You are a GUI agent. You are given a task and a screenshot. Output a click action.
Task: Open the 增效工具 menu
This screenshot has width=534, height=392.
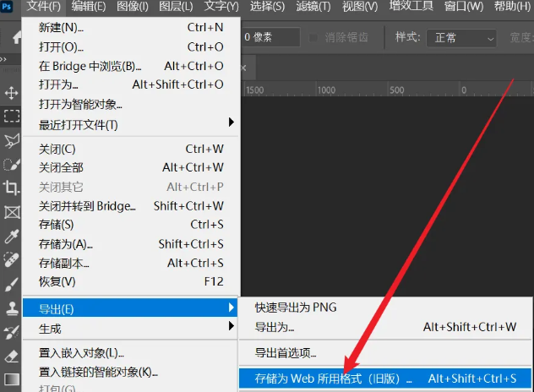click(x=411, y=6)
